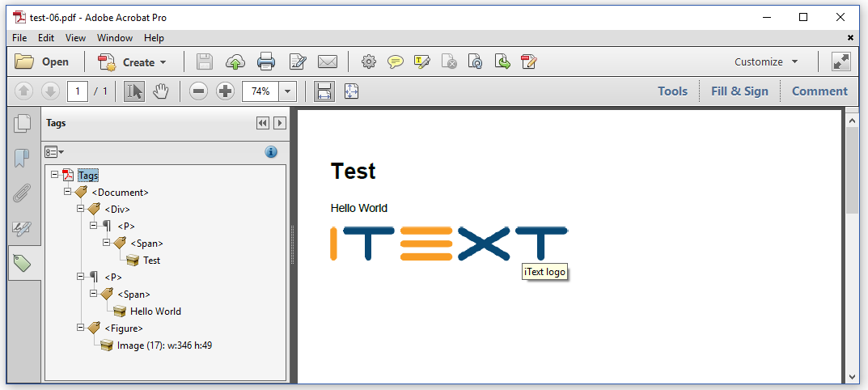Collapse the <Document> tag node
The height and width of the screenshot is (390, 868).
(x=67, y=192)
